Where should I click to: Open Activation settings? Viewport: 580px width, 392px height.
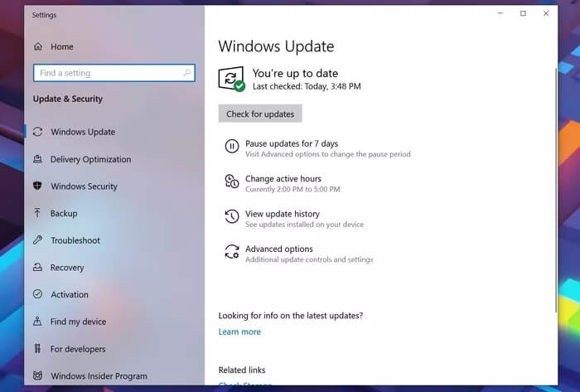click(x=70, y=294)
